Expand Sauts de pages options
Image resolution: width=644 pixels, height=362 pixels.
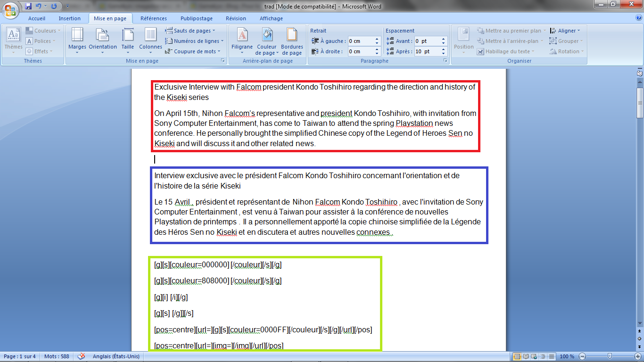pos(190,31)
